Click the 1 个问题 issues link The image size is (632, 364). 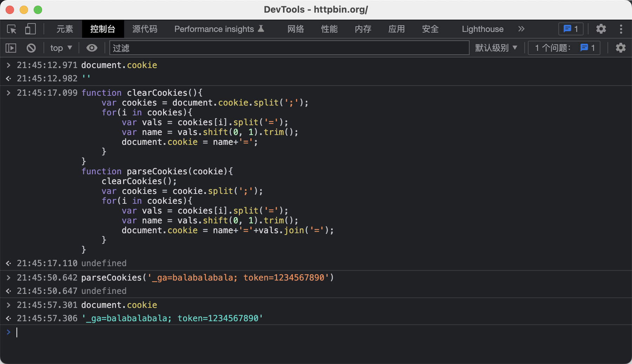tap(564, 48)
